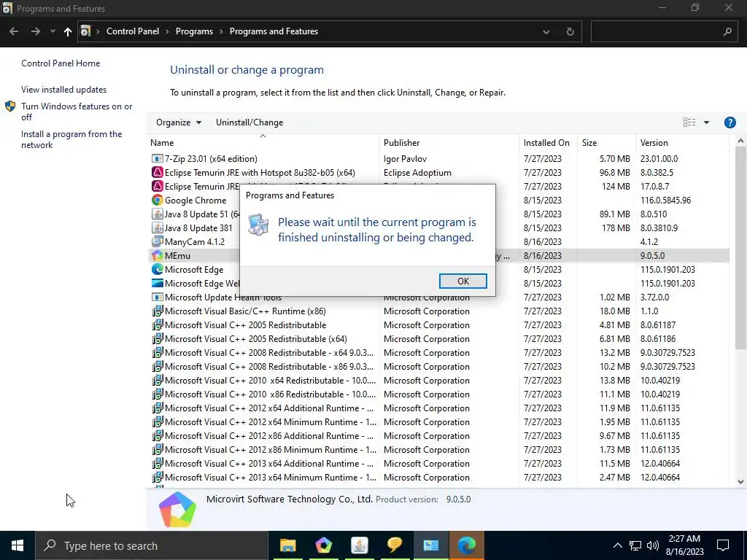
Task: Click Programs breadcrumb item
Action: click(194, 31)
